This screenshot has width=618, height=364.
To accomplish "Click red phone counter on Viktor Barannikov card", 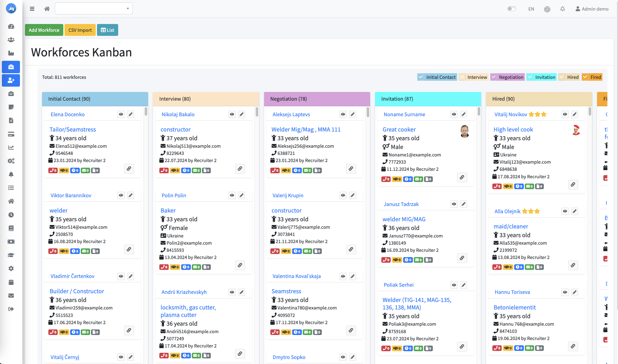I will pos(53,251).
